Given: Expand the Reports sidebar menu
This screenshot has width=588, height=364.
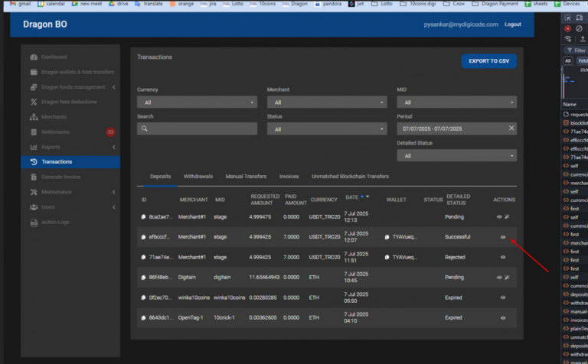Looking at the screenshot, I should 70,147.
